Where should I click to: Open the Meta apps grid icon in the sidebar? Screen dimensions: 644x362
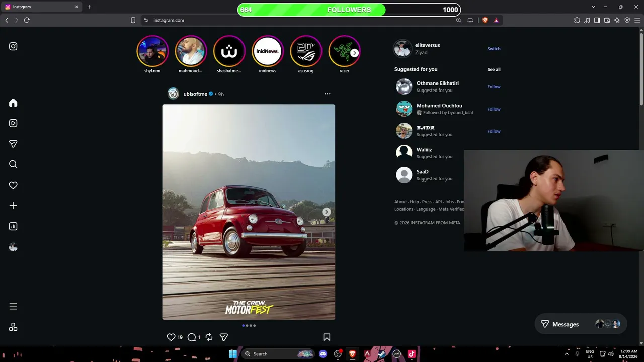13,327
